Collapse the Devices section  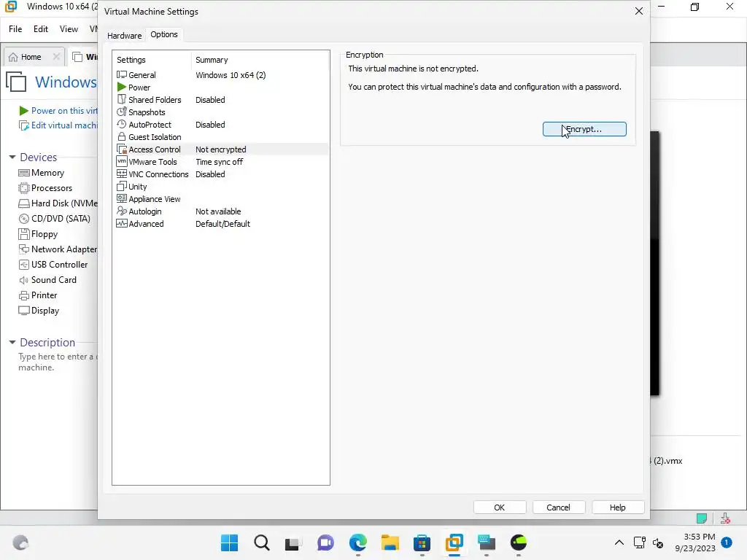(12, 157)
